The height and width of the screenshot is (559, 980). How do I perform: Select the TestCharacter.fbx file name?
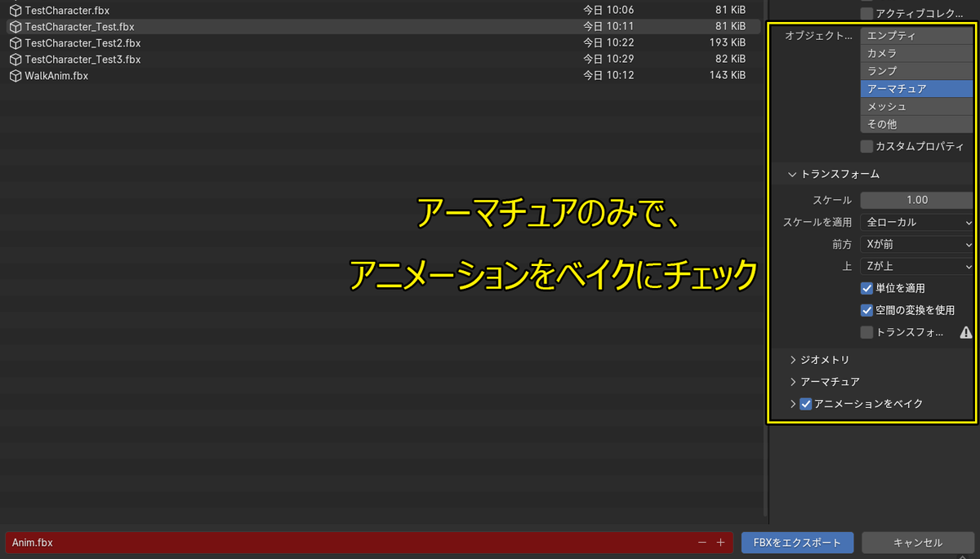tap(67, 11)
